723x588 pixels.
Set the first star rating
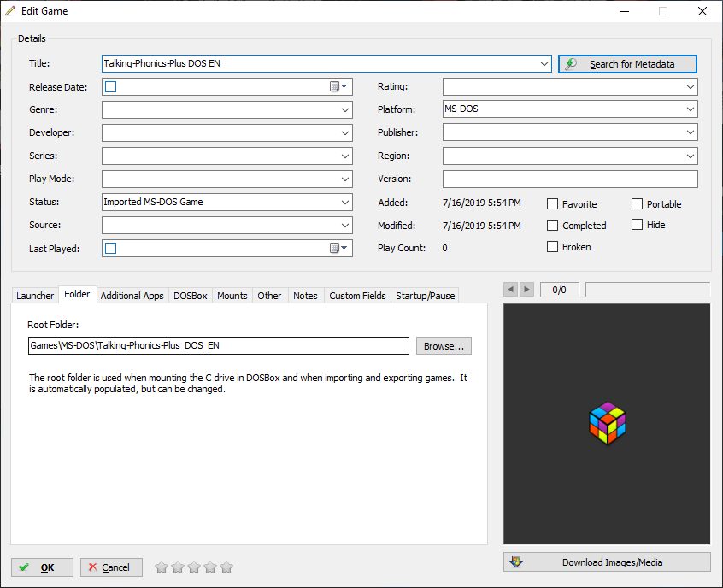point(161,567)
